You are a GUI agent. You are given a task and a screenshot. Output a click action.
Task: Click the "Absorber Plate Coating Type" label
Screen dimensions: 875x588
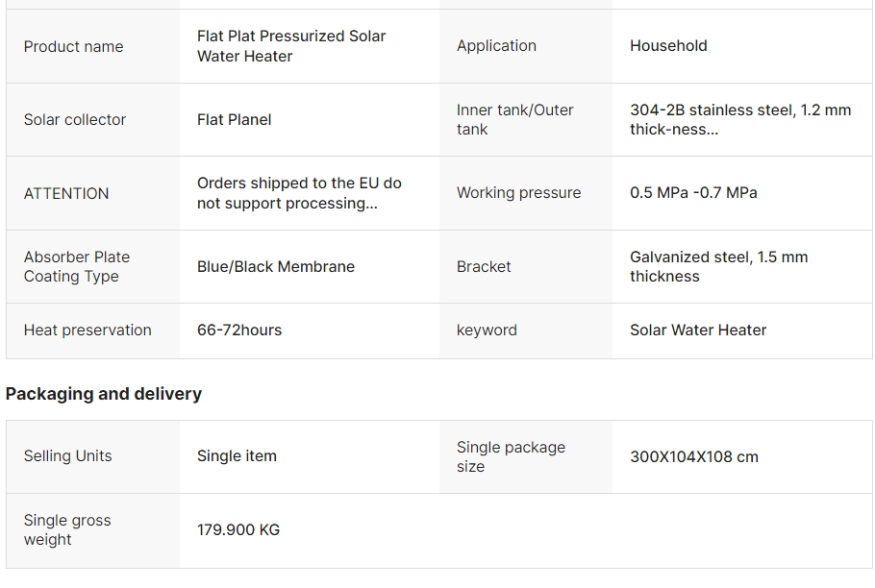coord(77,266)
